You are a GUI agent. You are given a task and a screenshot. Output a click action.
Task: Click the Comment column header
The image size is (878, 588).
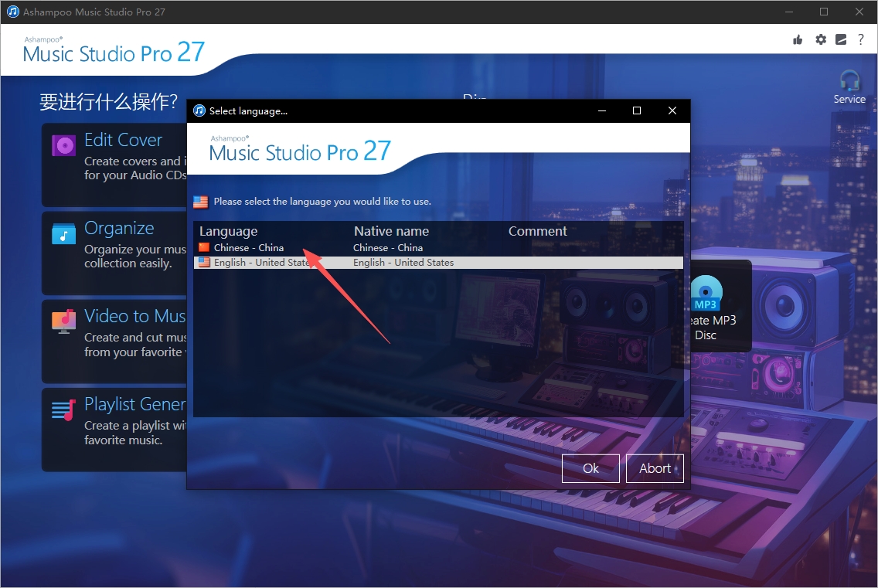[538, 231]
